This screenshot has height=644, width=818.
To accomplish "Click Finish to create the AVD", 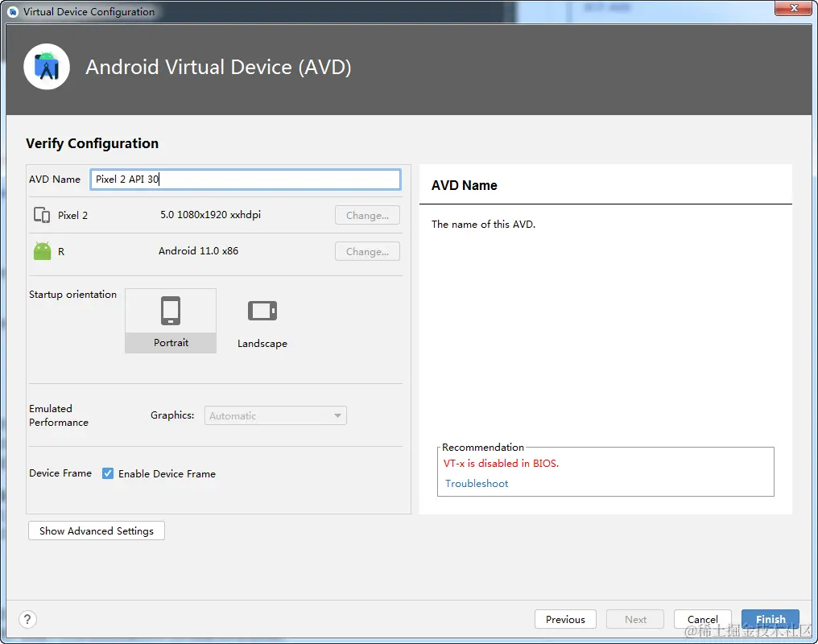I will [x=770, y=620].
